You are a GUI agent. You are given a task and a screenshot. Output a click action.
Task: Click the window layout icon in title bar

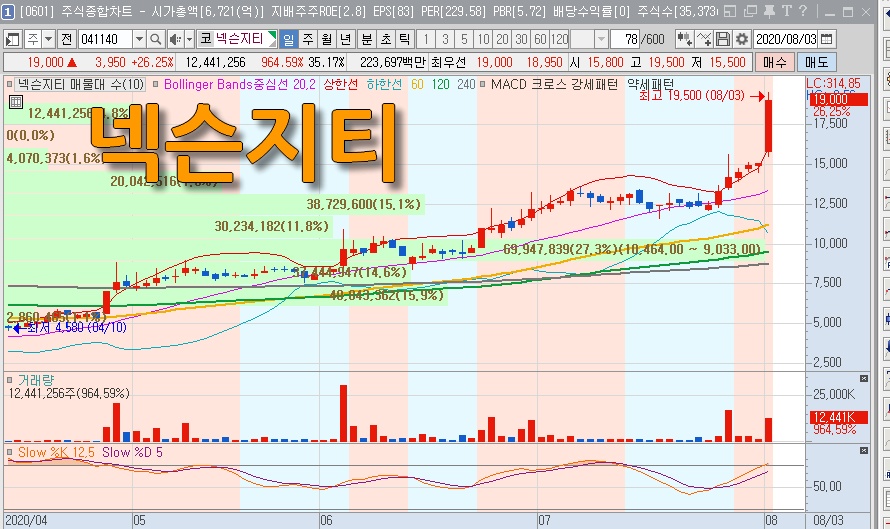tap(731, 11)
